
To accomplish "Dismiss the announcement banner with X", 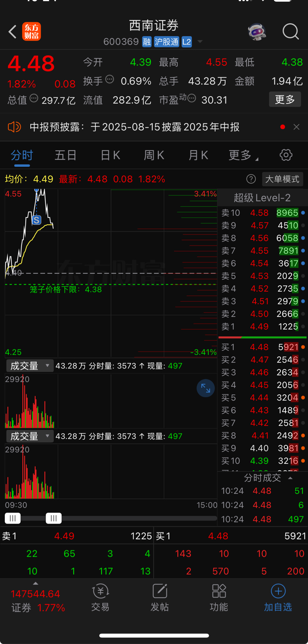I will (296, 127).
